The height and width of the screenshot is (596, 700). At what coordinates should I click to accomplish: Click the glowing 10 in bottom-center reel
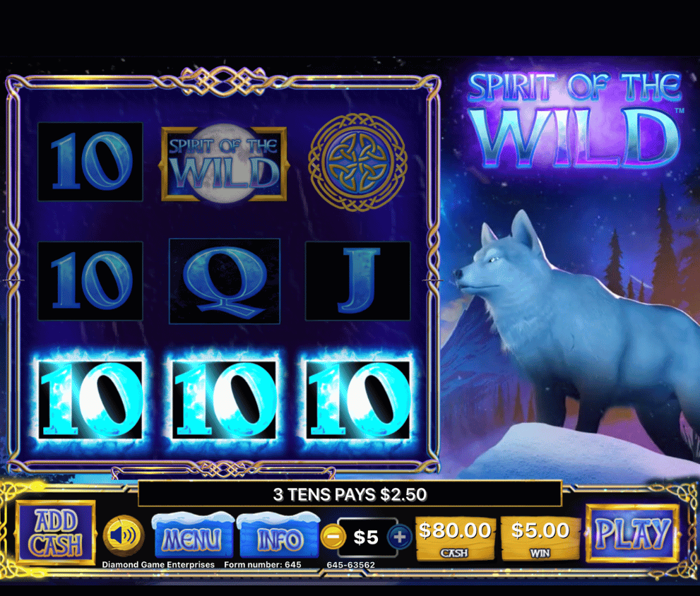click(x=224, y=400)
